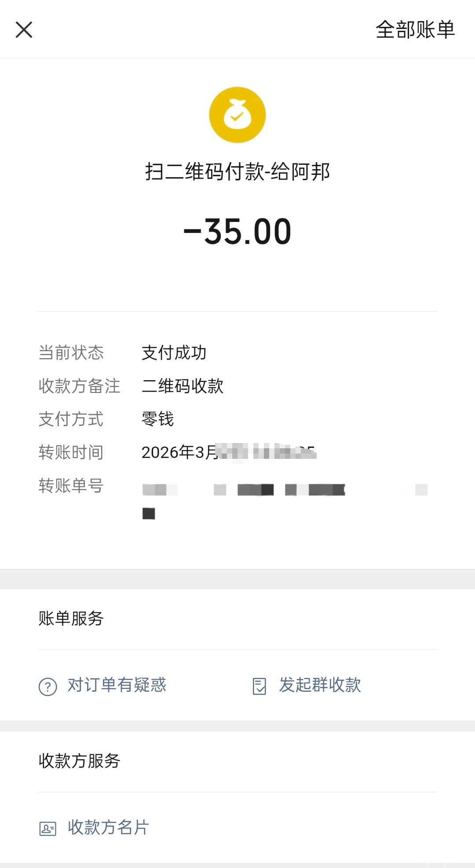Click the 支付成功 status value
475x868 pixels.
coord(174,352)
